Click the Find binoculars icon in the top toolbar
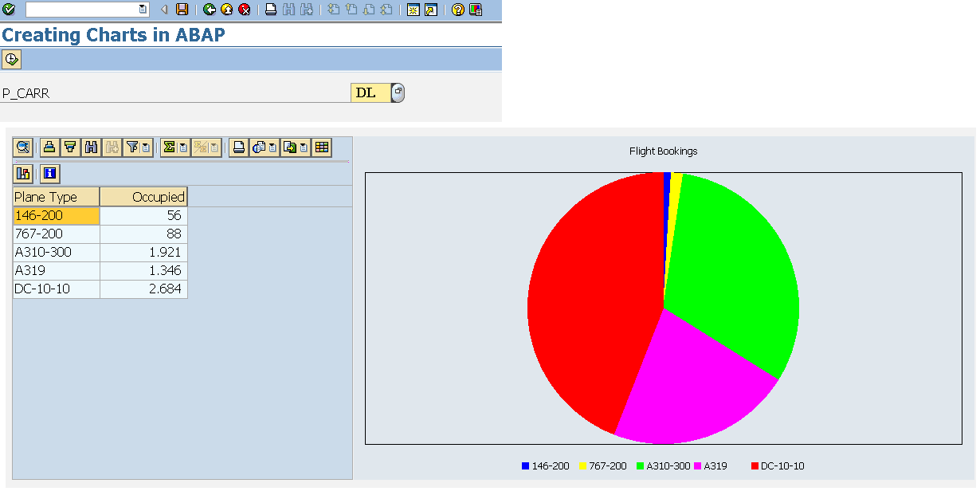 [x=288, y=10]
